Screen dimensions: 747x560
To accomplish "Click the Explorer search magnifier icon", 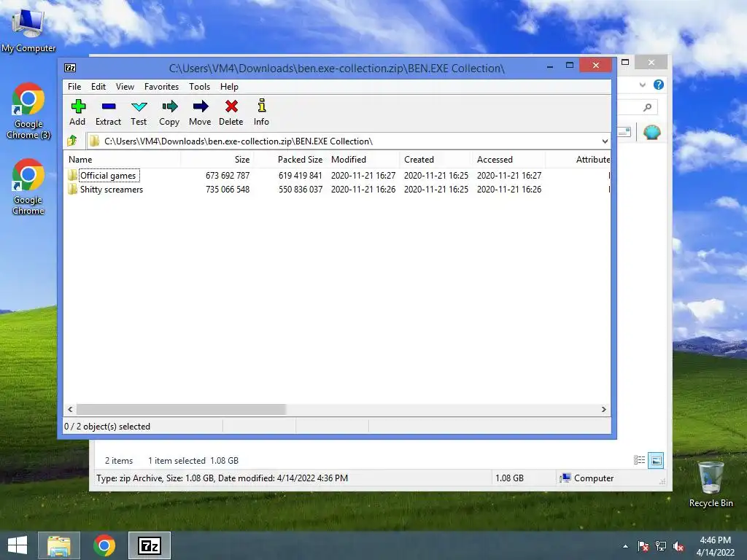I will pyautogui.click(x=647, y=108).
